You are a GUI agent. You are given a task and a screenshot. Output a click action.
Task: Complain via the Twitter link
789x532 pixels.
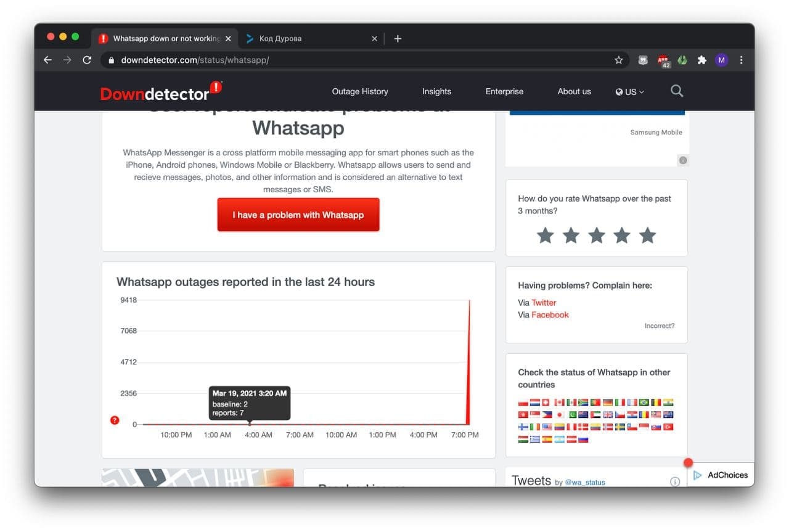click(544, 303)
